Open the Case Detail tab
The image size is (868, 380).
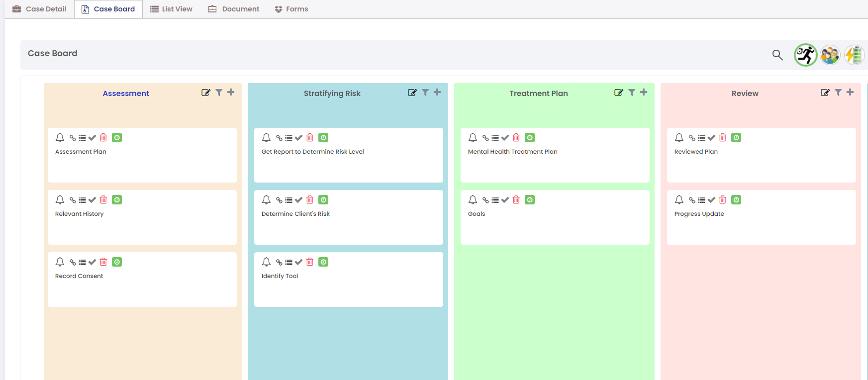click(x=39, y=9)
